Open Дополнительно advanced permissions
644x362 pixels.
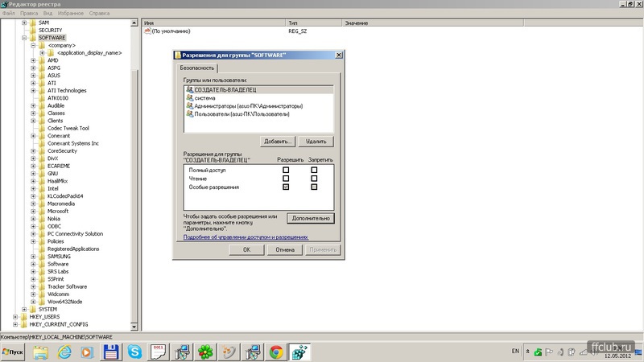pyautogui.click(x=311, y=218)
